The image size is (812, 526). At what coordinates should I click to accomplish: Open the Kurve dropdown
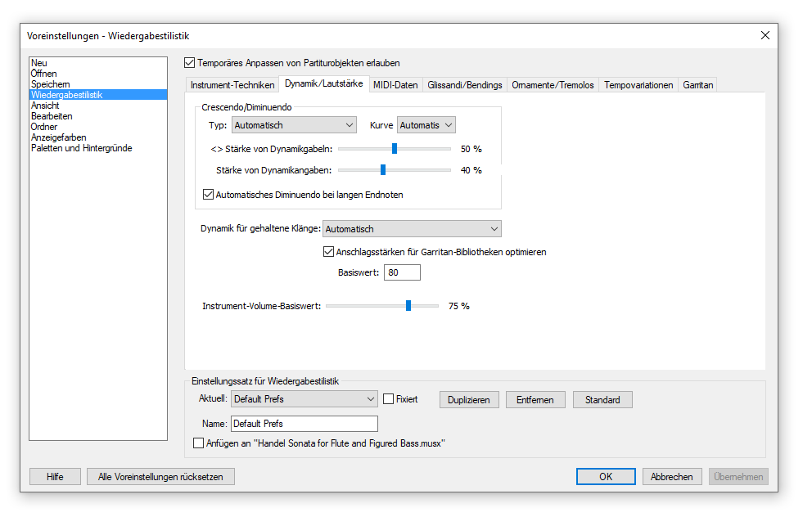426,125
